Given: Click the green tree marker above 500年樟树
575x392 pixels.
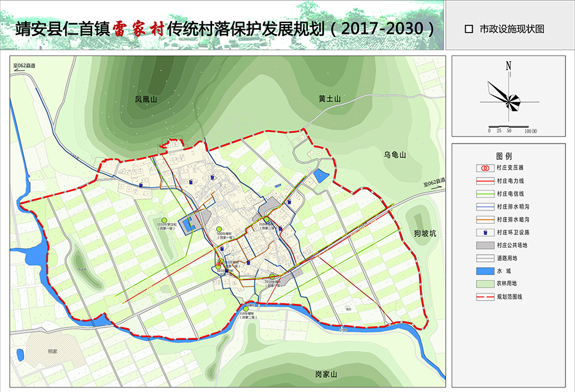Looking at the screenshot, I should click(219, 229).
